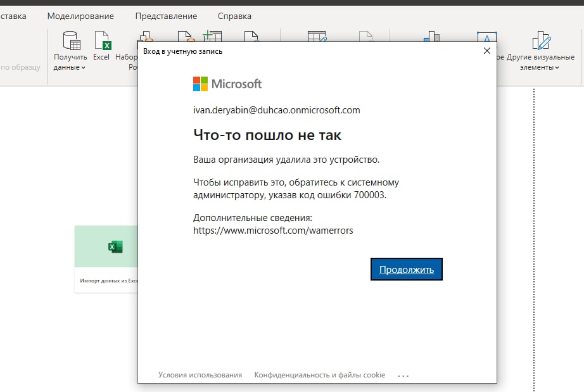Click the Get Data database icon

tap(72, 40)
